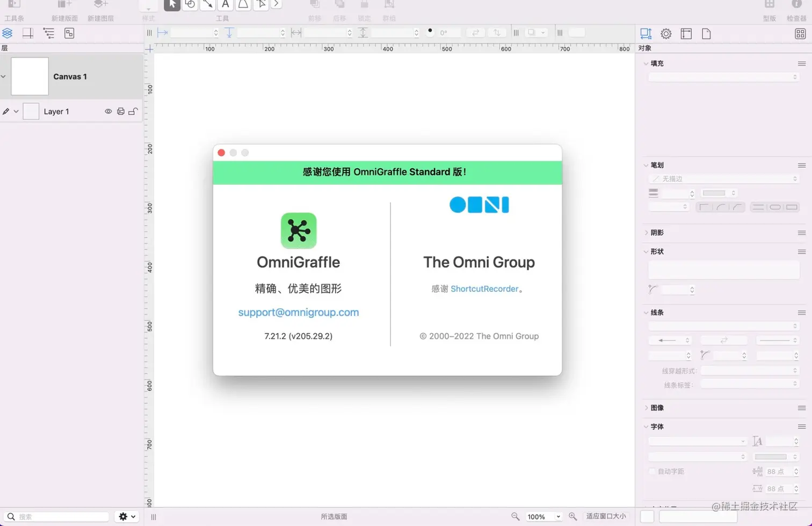Select the Pen tool in toolbar
The height and width of the screenshot is (526, 812).
[x=243, y=4]
